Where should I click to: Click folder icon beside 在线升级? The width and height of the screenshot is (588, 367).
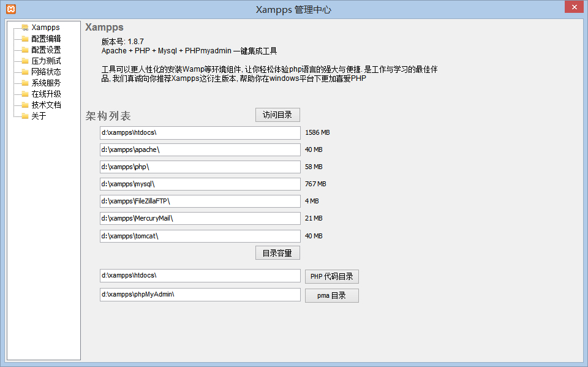(x=25, y=94)
